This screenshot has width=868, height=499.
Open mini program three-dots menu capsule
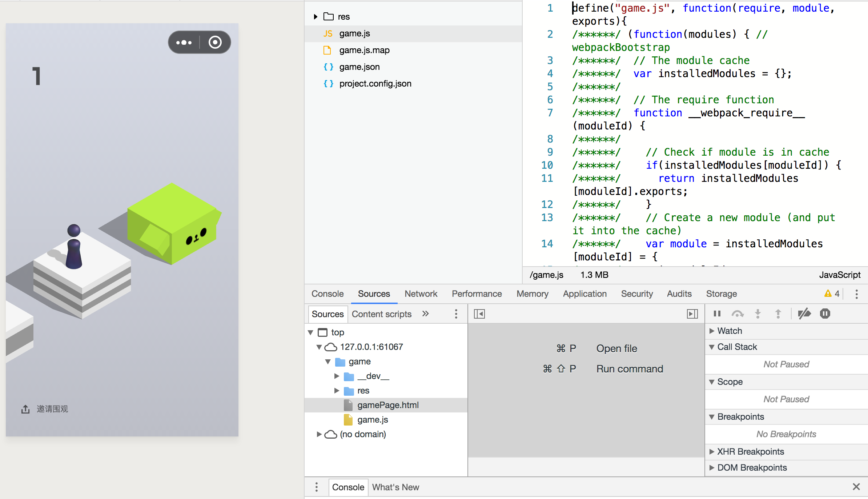coord(184,43)
